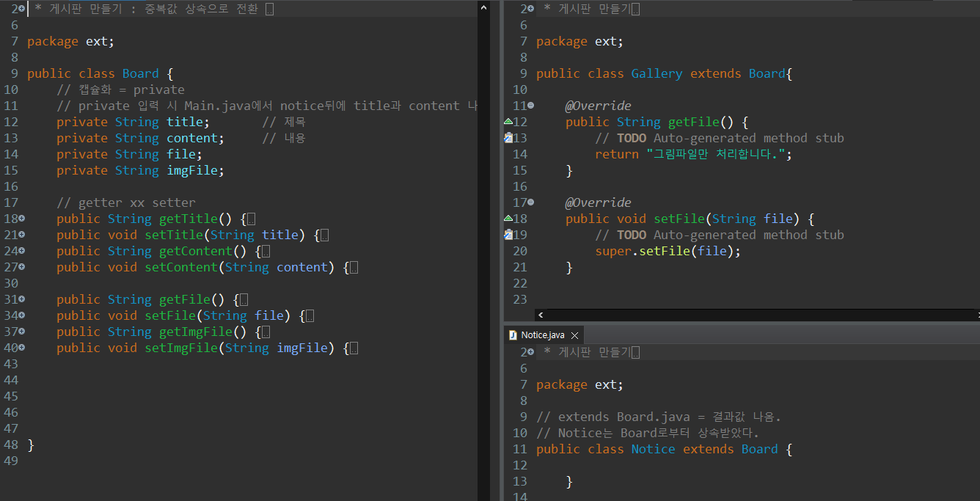Click the comment "// 제목" after the title field
Viewport: 980px width, 501px height.
point(284,122)
